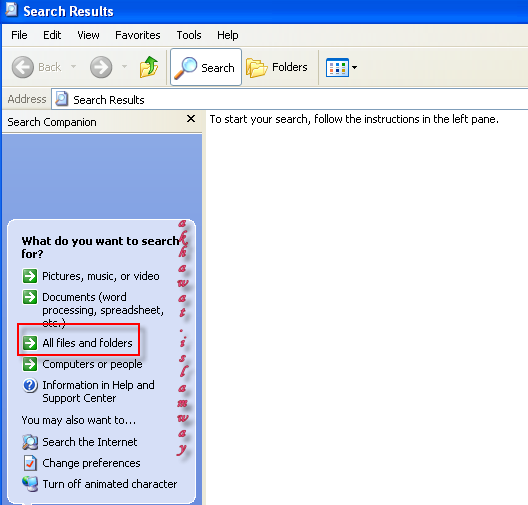Open the Tools menu

tap(189, 35)
